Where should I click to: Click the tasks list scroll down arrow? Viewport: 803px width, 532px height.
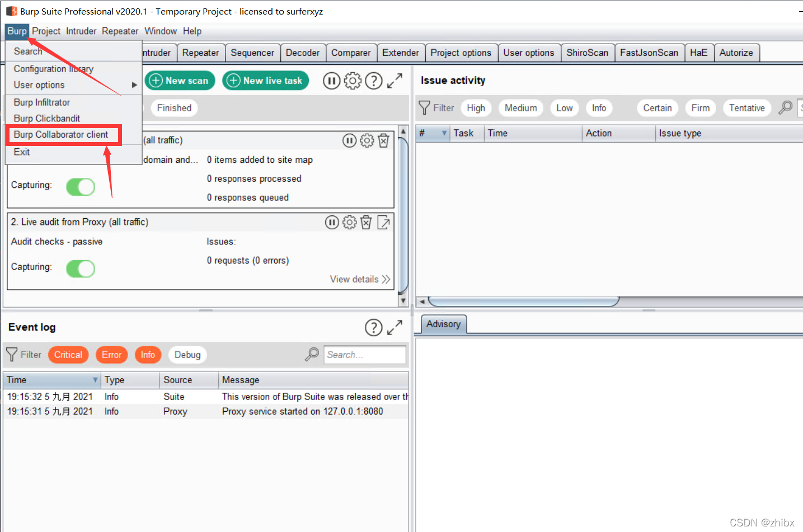pyautogui.click(x=403, y=301)
